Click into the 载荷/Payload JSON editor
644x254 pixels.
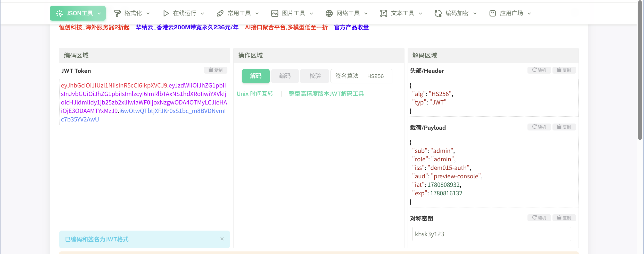(493, 172)
